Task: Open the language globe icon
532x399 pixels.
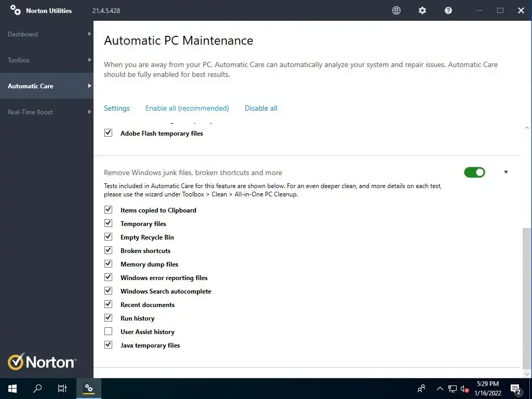Action: click(396, 10)
